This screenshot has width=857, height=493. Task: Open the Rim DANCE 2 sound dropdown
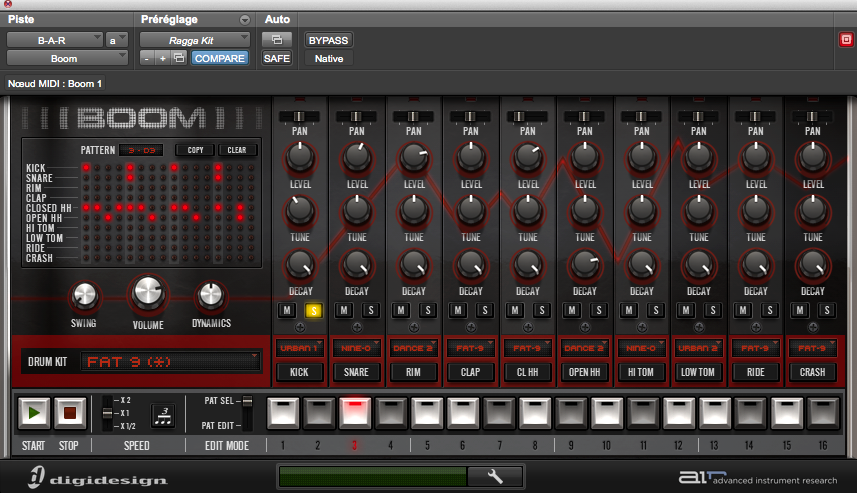pyautogui.click(x=413, y=348)
